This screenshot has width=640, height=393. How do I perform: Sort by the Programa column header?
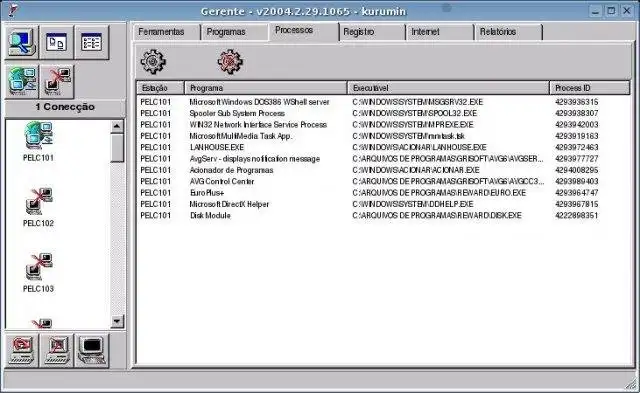pyautogui.click(x=266, y=88)
